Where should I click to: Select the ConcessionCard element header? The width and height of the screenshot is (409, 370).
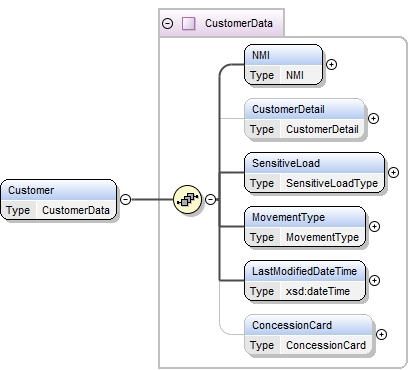click(x=308, y=325)
